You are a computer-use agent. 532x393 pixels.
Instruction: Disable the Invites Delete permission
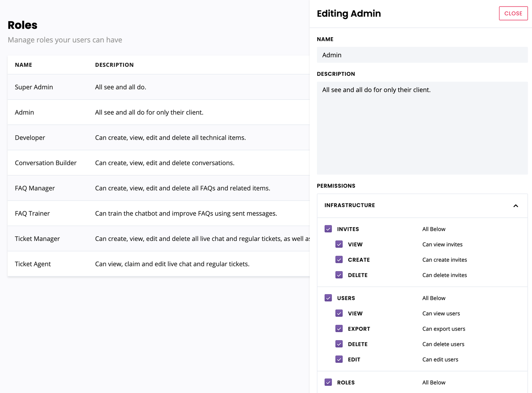339,275
